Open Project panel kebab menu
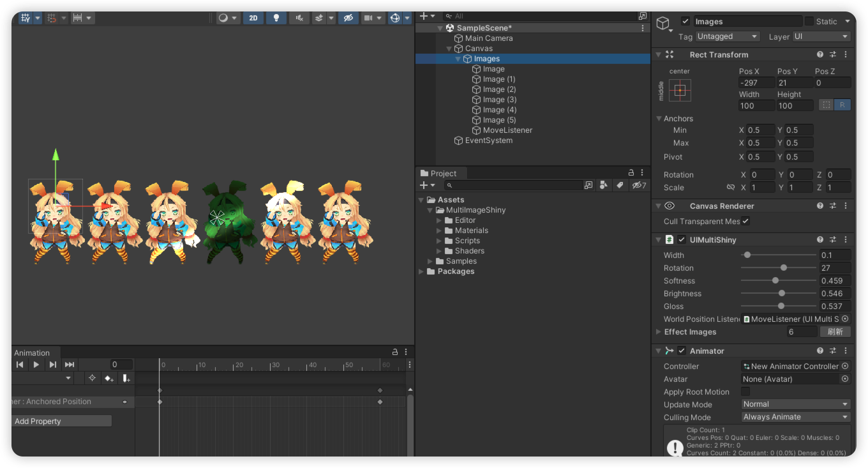 [x=643, y=173]
